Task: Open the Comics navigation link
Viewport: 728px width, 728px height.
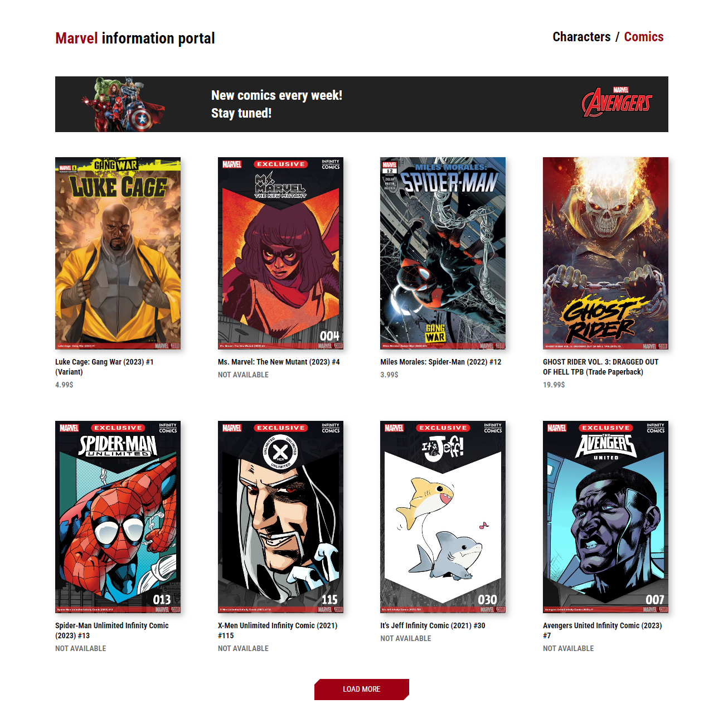Action: (x=644, y=37)
